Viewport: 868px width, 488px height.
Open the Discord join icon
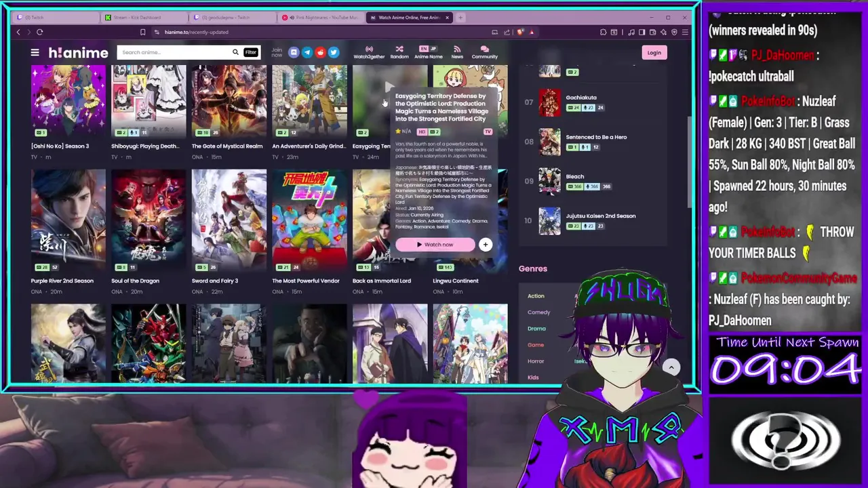pos(294,52)
